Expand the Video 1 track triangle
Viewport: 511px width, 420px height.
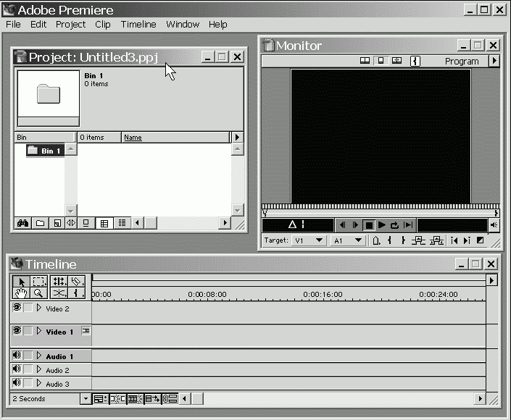coord(39,331)
